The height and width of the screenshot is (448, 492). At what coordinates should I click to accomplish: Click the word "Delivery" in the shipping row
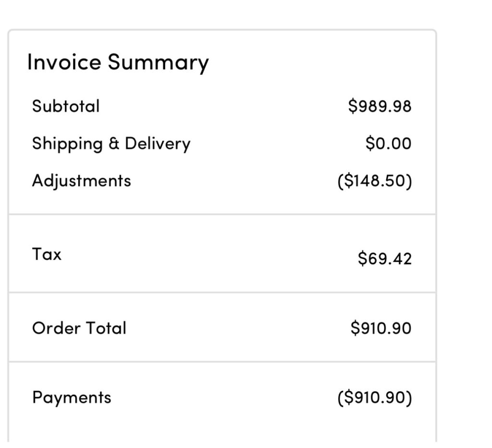click(158, 144)
